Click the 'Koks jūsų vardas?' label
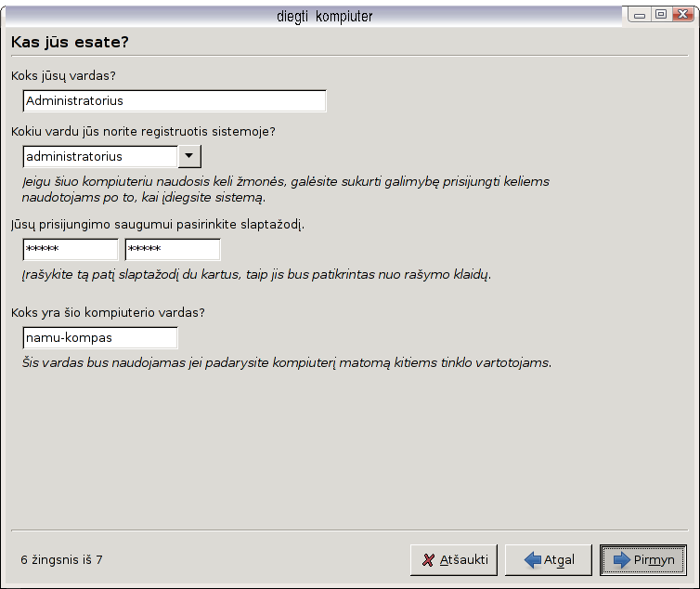The height and width of the screenshot is (589, 700). click(69, 75)
